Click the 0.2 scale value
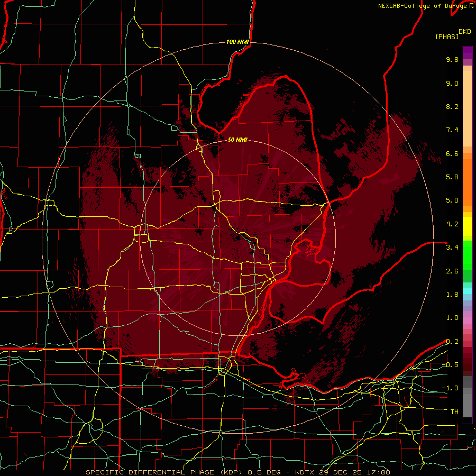 coord(452,342)
